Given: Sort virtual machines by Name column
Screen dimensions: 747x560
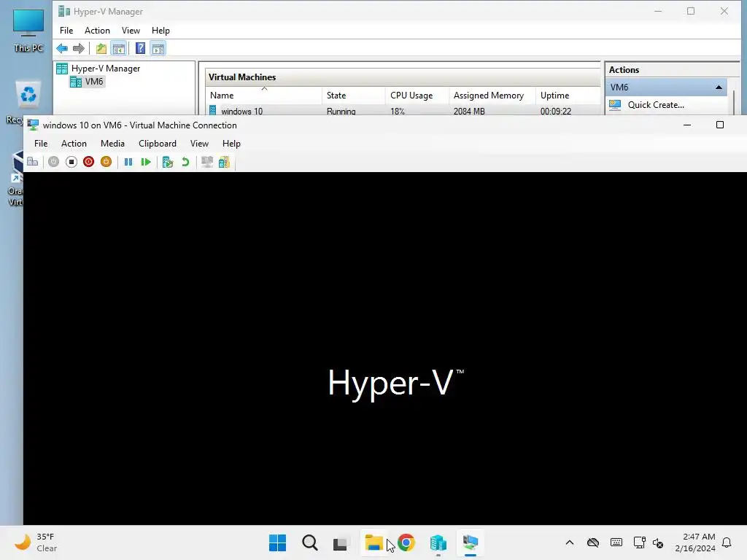Looking at the screenshot, I should (264, 96).
